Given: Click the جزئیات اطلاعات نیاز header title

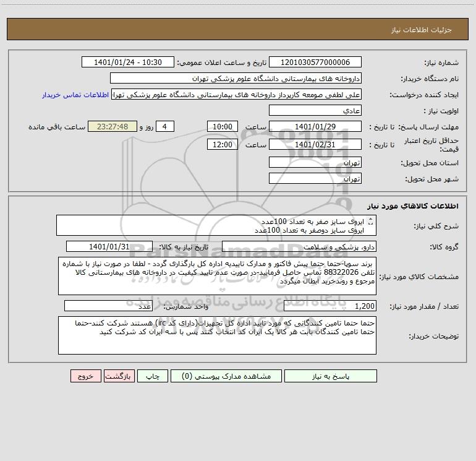Looking at the screenshot, I should (422, 30).
